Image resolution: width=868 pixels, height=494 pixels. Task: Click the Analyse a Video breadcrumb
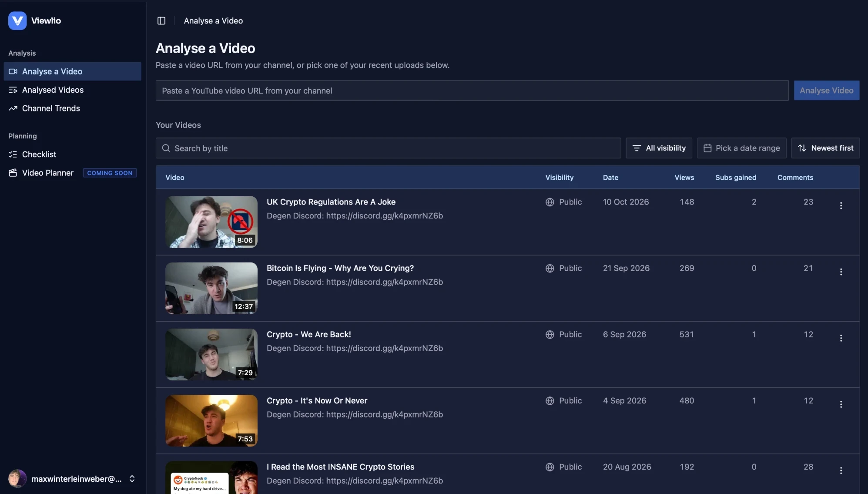(213, 20)
